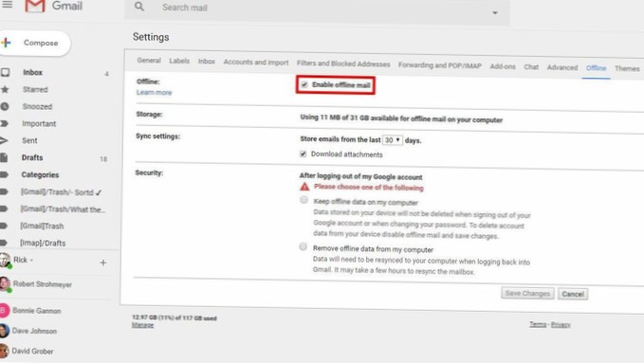This screenshot has width=644, height=363.
Task: Click David Grober's avatar
Action: pos(4,351)
